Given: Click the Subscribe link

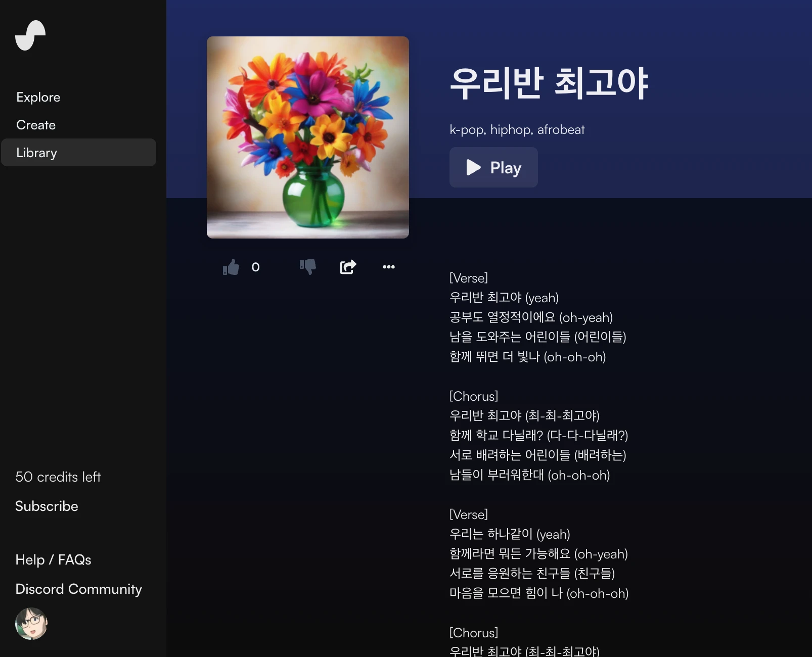Looking at the screenshot, I should [x=47, y=506].
